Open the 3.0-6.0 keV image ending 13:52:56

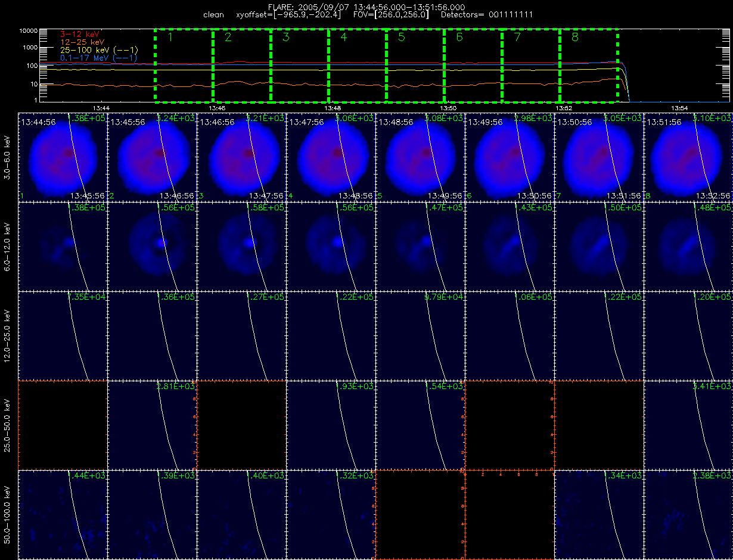click(x=688, y=156)
